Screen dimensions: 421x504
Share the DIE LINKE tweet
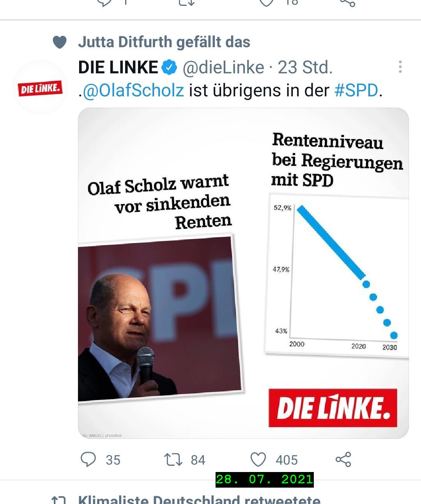coord(343,460)
